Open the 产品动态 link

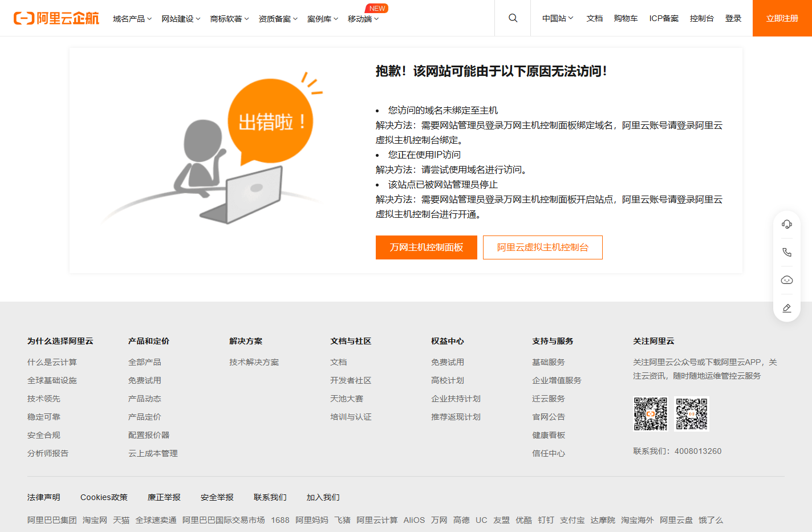[x=145, y=399]
